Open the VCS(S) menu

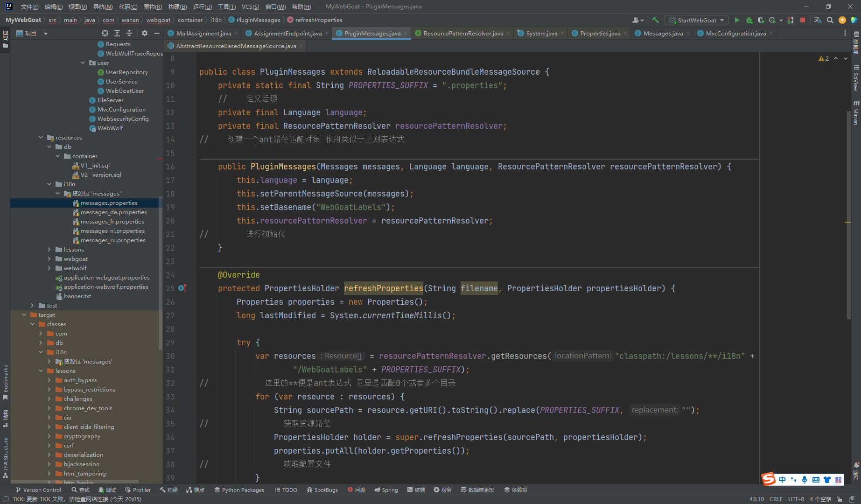[x=250, y=7]
